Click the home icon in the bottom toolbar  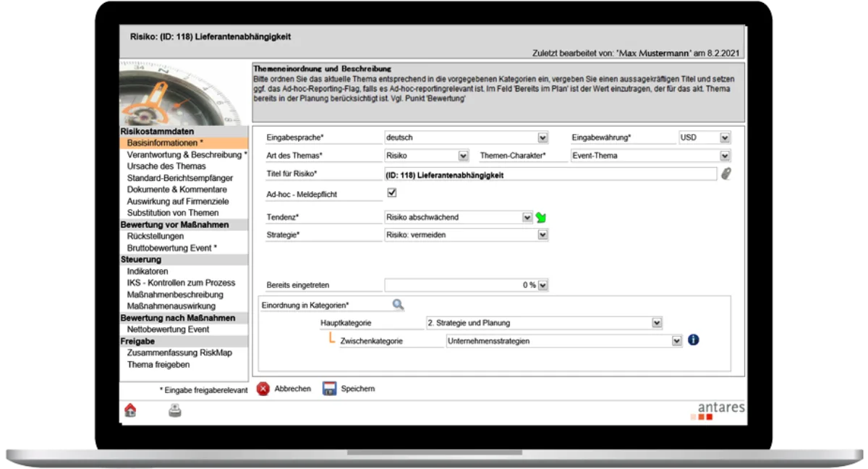pos(129,410)
